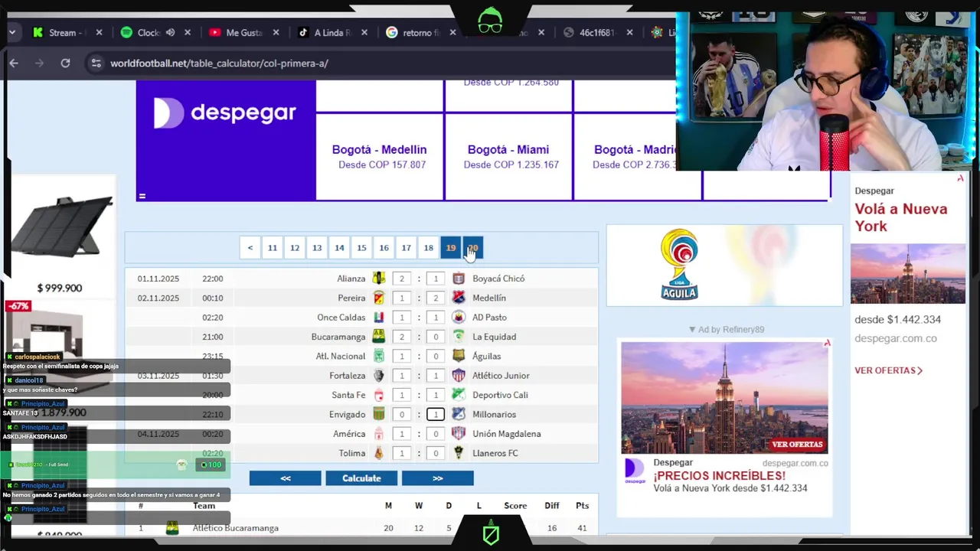Click the Once Caldas crest icon
Viewport: 980px width, 551px height.
point(379,318)
